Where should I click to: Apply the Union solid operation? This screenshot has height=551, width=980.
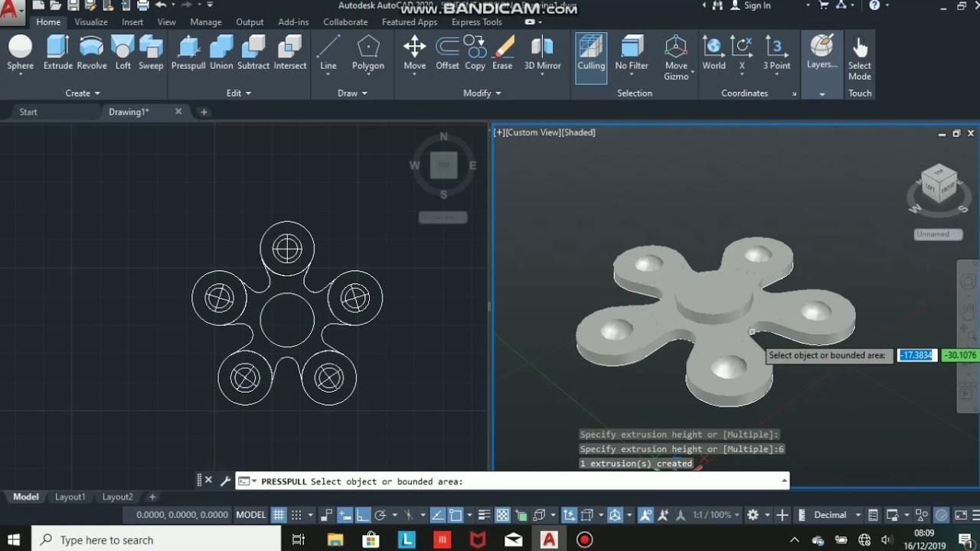point(221,54)
